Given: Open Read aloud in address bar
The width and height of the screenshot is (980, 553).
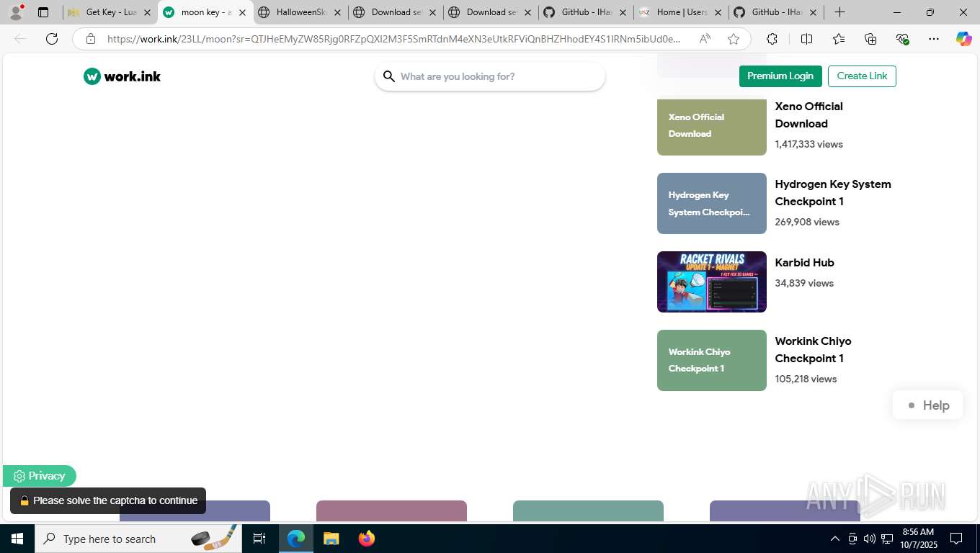Looking at the screenshot, I should point(705,39).
